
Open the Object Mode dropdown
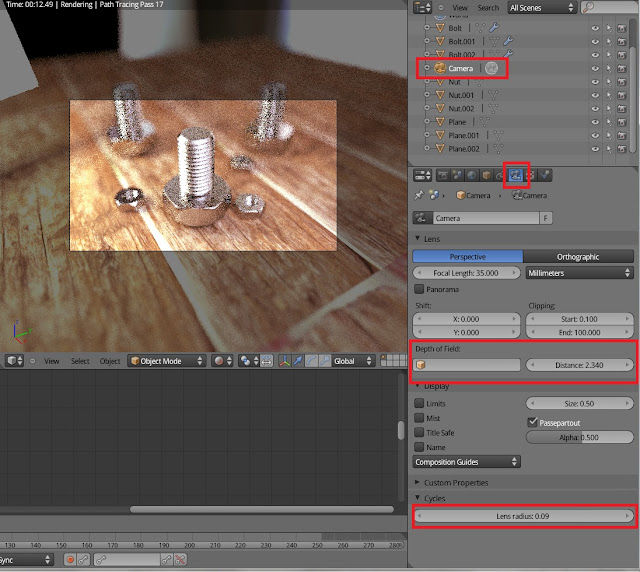[x=166, y=361]
